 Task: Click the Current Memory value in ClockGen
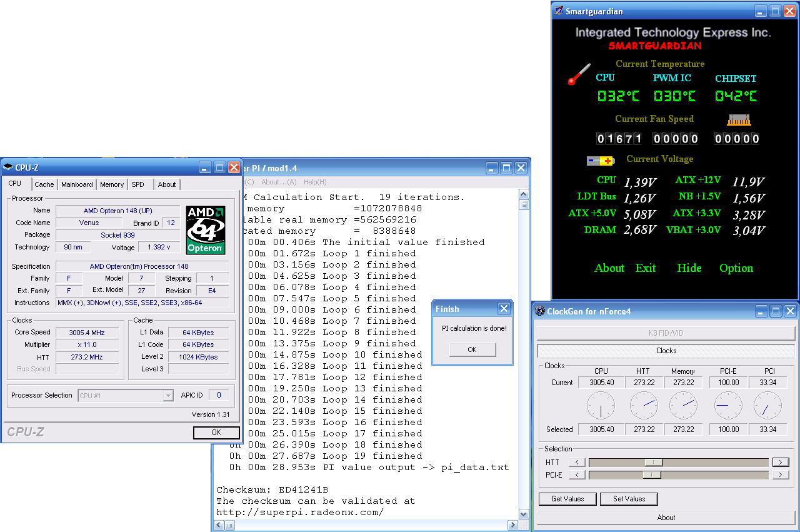(x=683, y=383)
